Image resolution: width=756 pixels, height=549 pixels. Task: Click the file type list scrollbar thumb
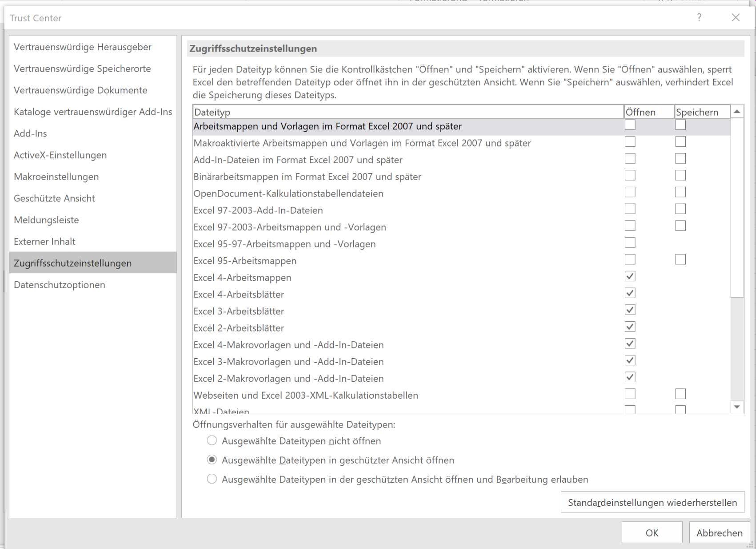(737, 207)
